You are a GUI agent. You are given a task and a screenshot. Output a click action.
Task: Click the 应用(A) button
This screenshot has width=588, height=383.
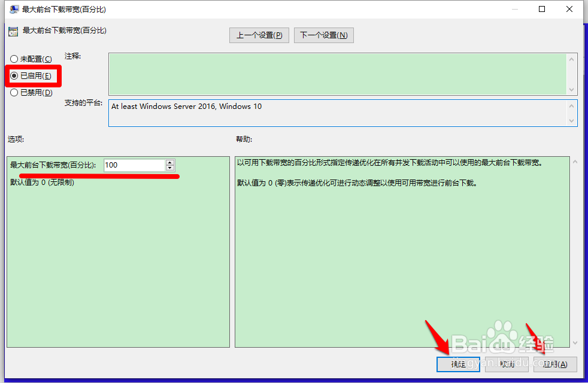click(555, 364)
